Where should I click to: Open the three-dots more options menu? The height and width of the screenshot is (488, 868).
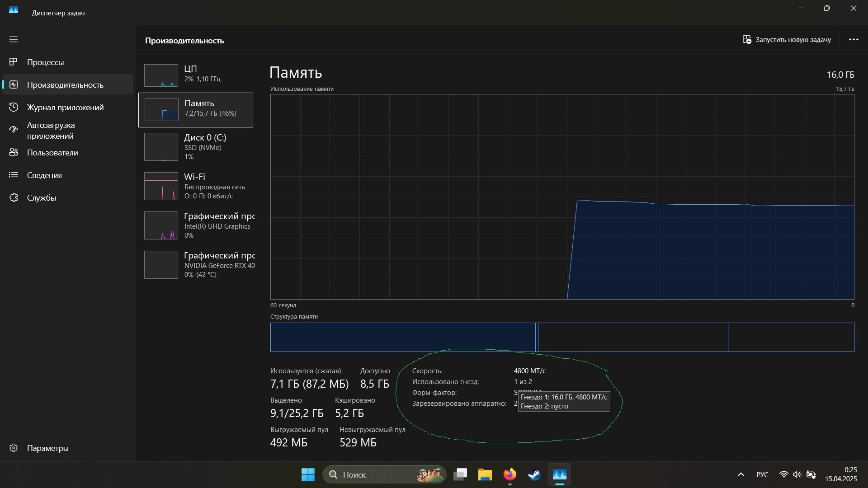tap(854, 40)
